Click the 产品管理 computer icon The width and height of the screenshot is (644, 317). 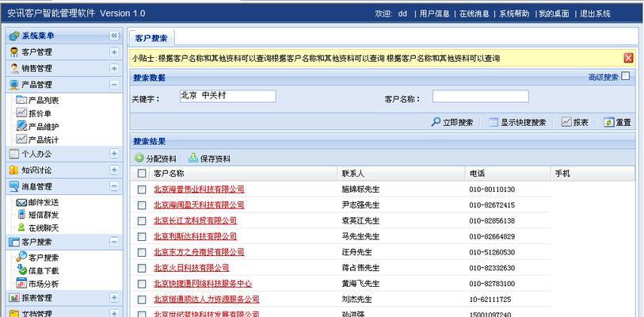click(14, 85)
